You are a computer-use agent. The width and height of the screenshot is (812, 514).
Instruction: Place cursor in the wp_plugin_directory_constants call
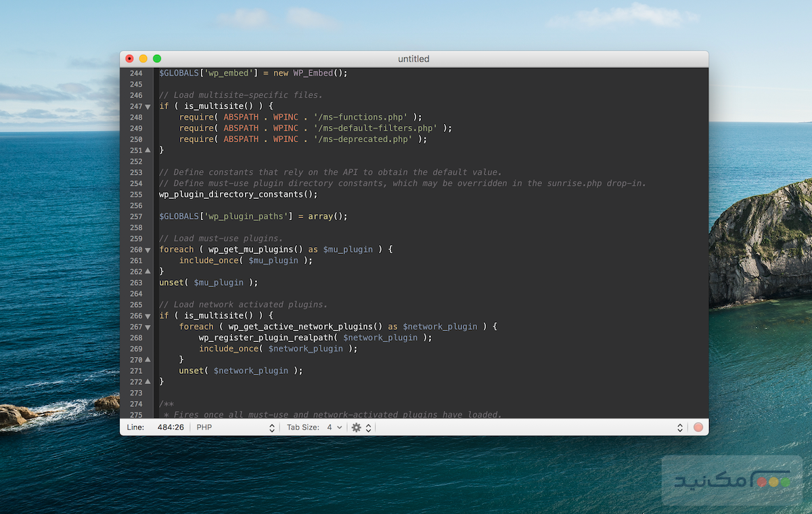(237, 194)
